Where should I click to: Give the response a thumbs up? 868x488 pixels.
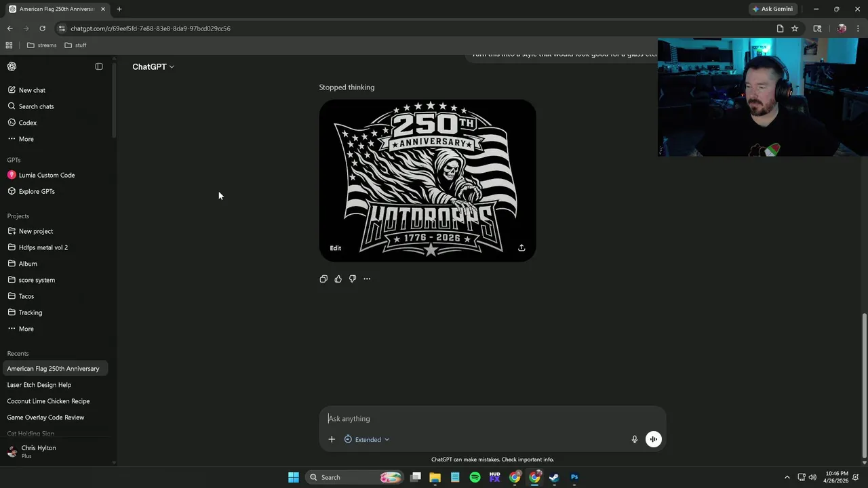[x=338, y=279]
